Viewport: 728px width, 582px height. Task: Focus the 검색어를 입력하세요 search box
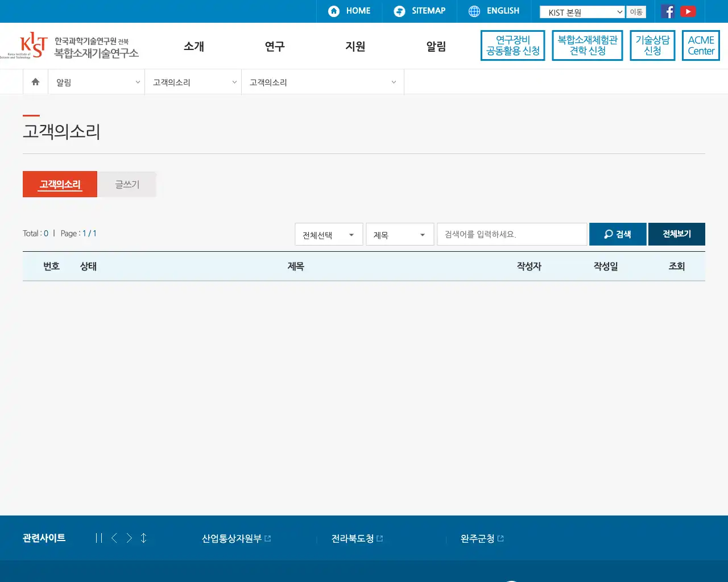512,234
